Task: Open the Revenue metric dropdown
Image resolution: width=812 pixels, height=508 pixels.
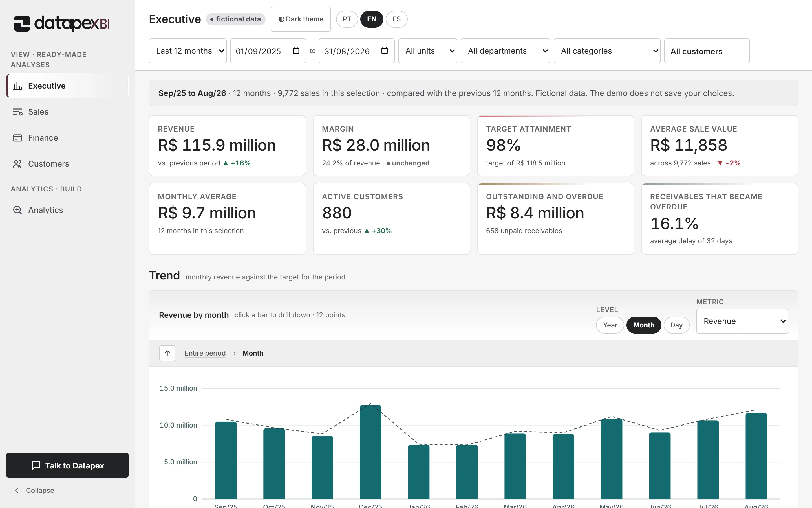Action: pos(742,321)
